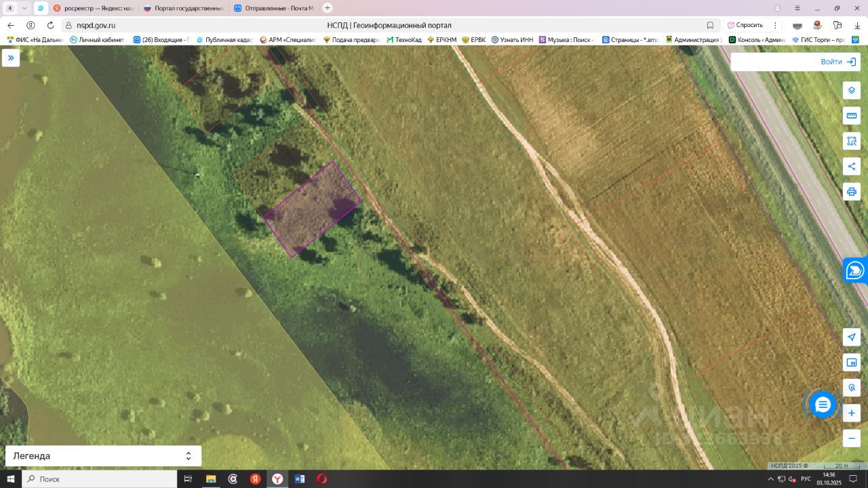Open Task View on taskbar
868x488 pixels.
click(188, 479)
